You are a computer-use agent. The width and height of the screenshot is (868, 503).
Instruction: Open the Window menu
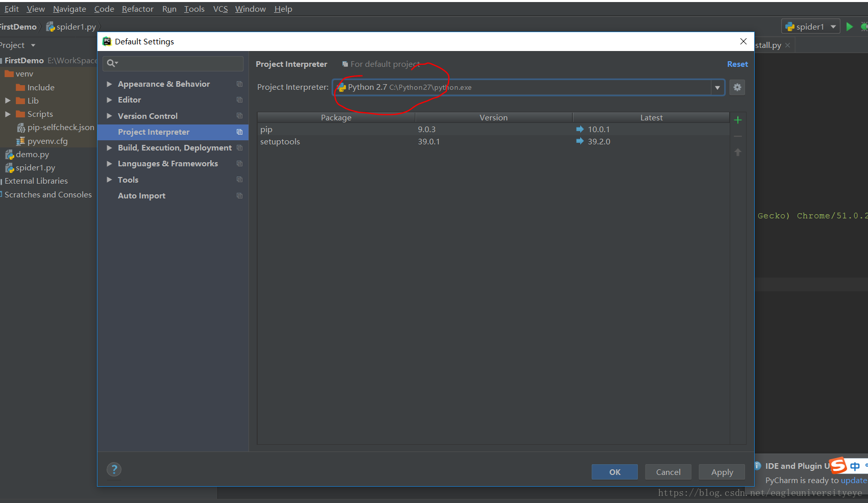(x=251, y=9)
